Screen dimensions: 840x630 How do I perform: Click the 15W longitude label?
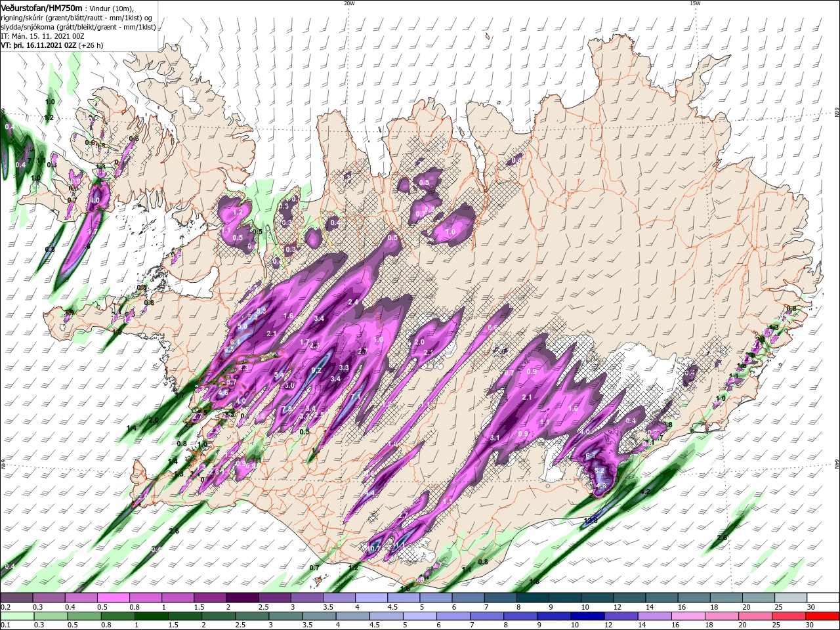[694, 3]
